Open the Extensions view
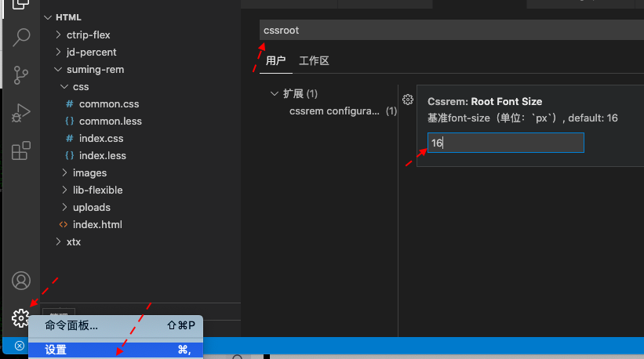 pos(21,150)
